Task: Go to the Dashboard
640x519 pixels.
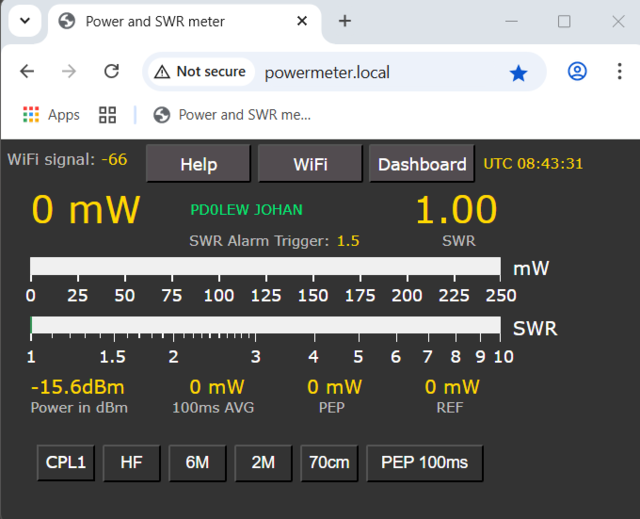Action: [422, 164]
